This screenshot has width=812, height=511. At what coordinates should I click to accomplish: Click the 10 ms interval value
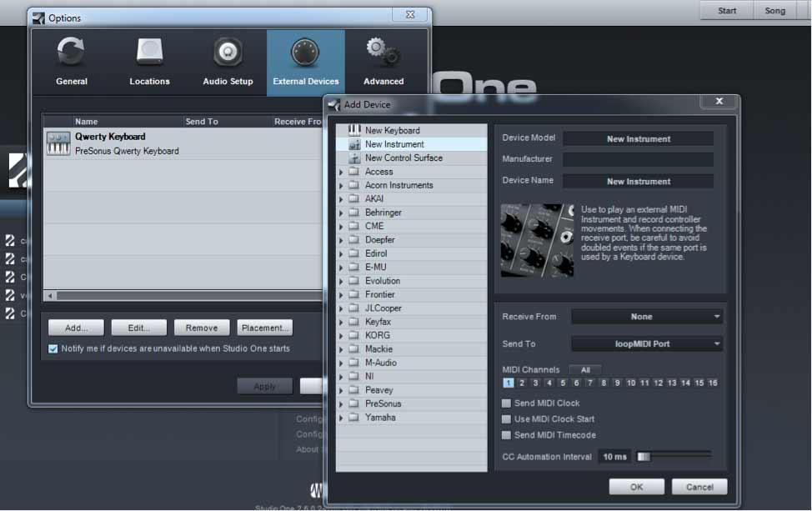pos(614,457)
